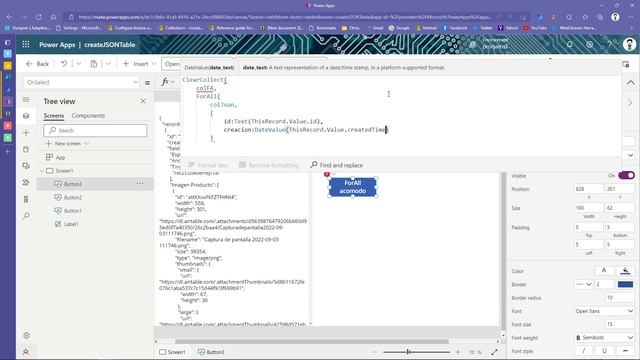Click the Font size value field
Image resolution: width=640 pixels, height=360 pixels.
click(x=619, y=324)
